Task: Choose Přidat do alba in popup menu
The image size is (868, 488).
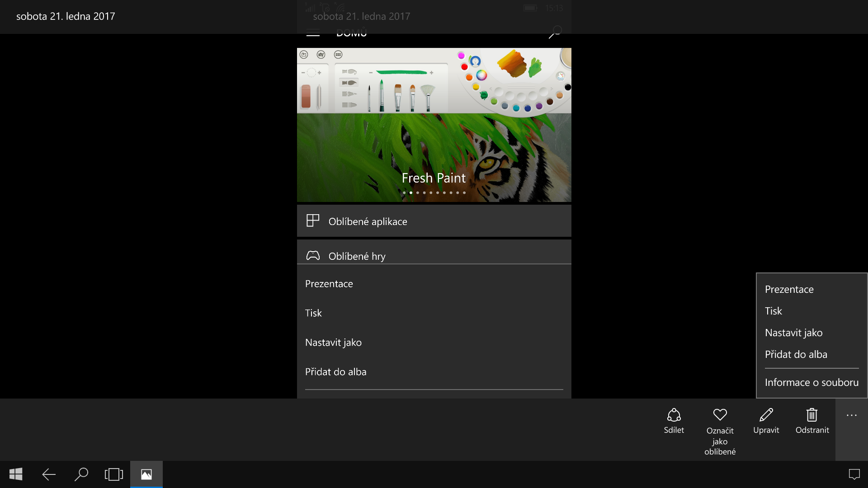Action: point(796,355)
